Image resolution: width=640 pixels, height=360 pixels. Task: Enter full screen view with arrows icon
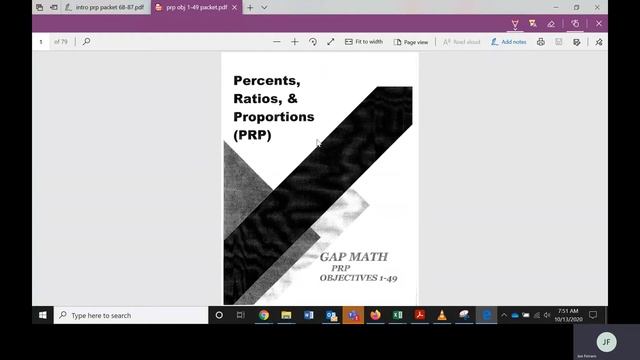[331, 42]
